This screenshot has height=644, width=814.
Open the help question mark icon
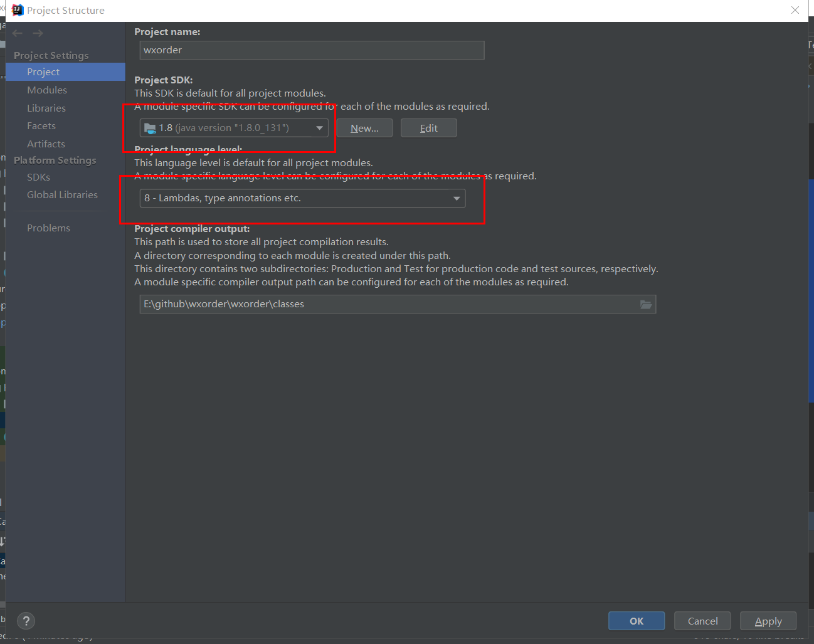pos(26,621)
